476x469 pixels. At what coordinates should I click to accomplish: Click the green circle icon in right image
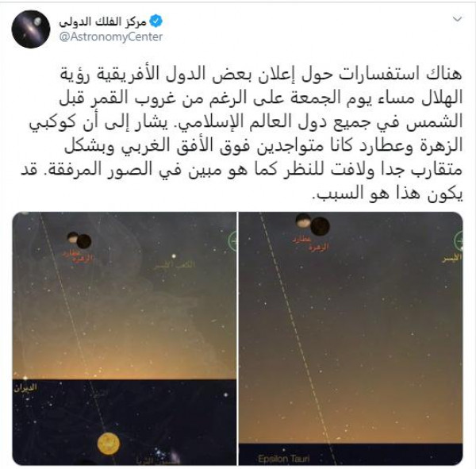tap(459, 241)
